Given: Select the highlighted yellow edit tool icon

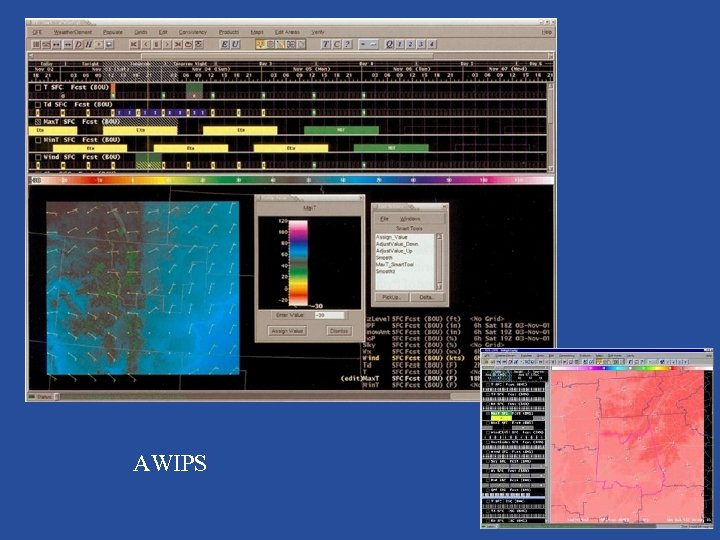Looking at the screenshot, I should click(260, 45).
